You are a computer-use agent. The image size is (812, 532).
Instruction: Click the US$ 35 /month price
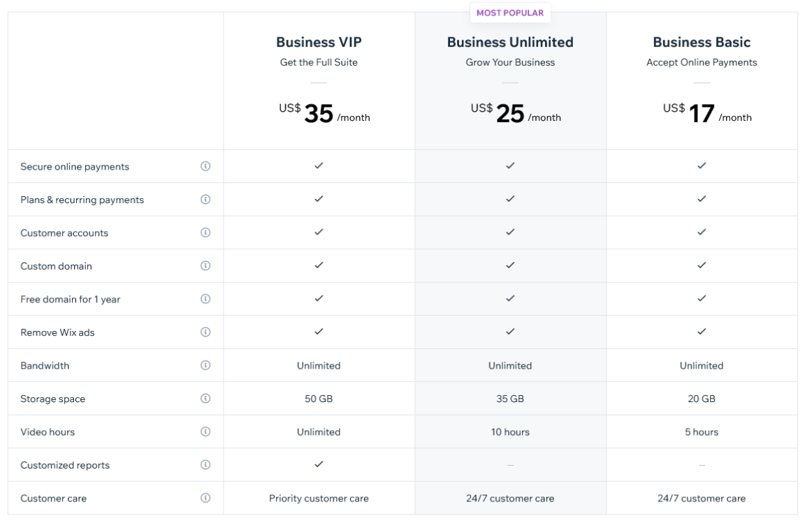pos(319,113)
